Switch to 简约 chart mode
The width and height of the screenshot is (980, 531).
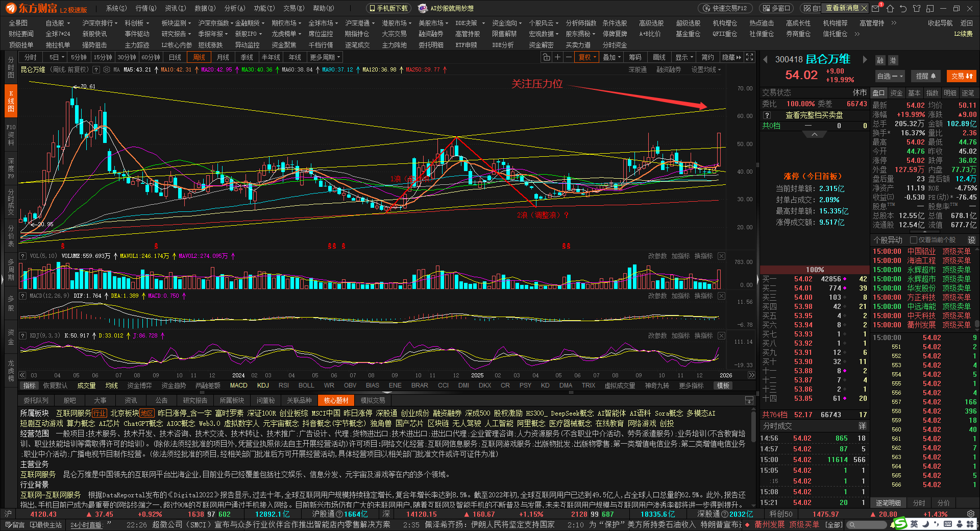click(707, 57)
